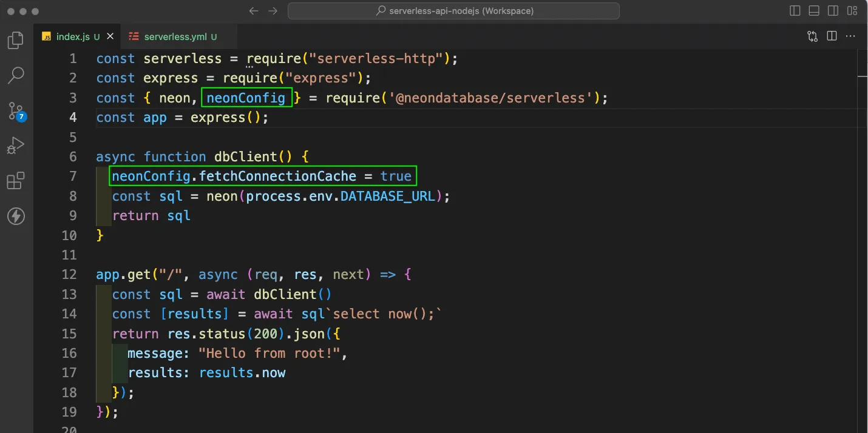
Task: Open Source Control view with 7 badge
Action: click(x=16, y=111)
